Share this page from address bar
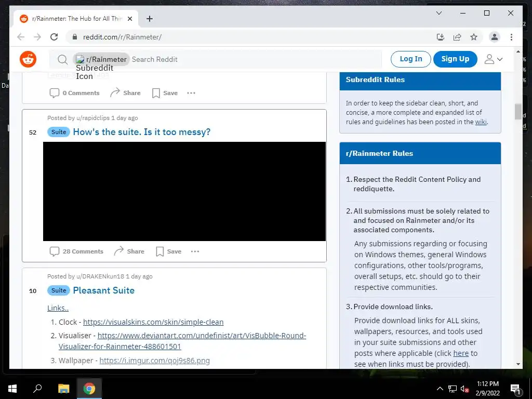This screenshot has width=532, height=399. coord(457,37)
